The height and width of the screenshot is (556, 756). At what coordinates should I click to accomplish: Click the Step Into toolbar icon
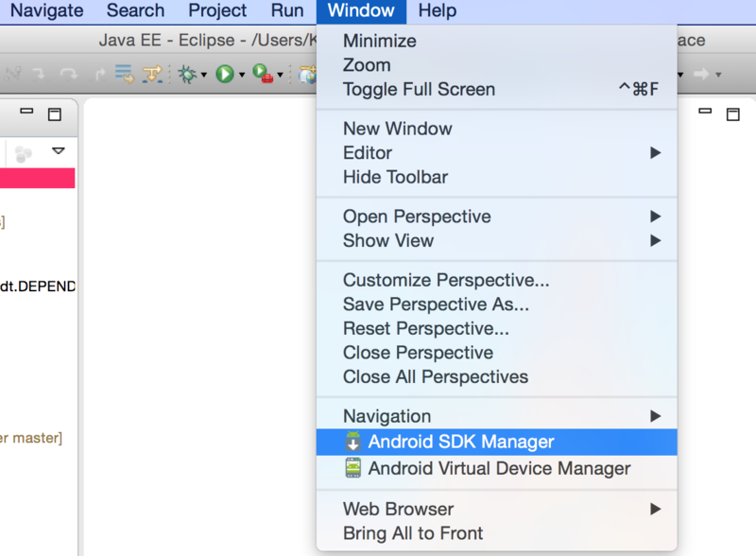[x=40, y=74]
